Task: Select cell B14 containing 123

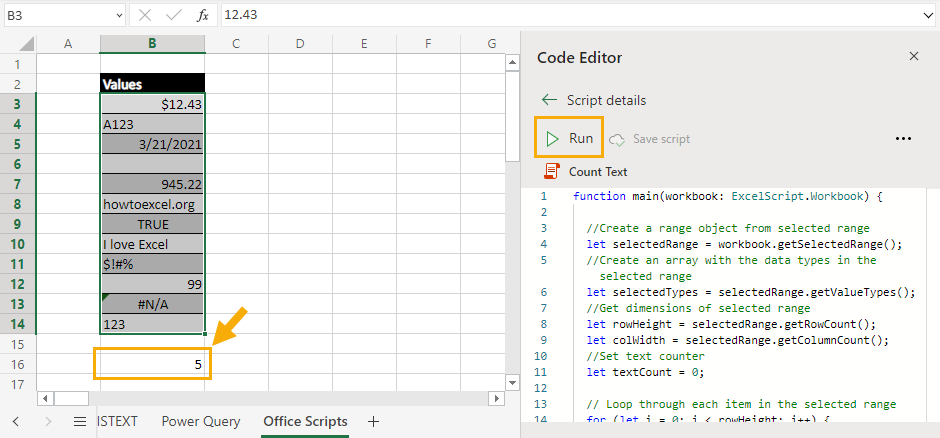Action: point(152,324)
